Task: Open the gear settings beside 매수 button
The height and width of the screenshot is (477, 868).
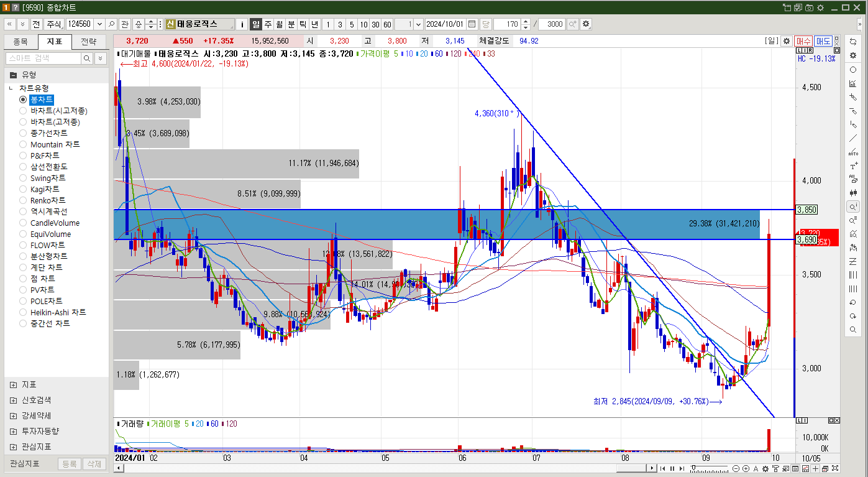Action: [x=786, y=41]
